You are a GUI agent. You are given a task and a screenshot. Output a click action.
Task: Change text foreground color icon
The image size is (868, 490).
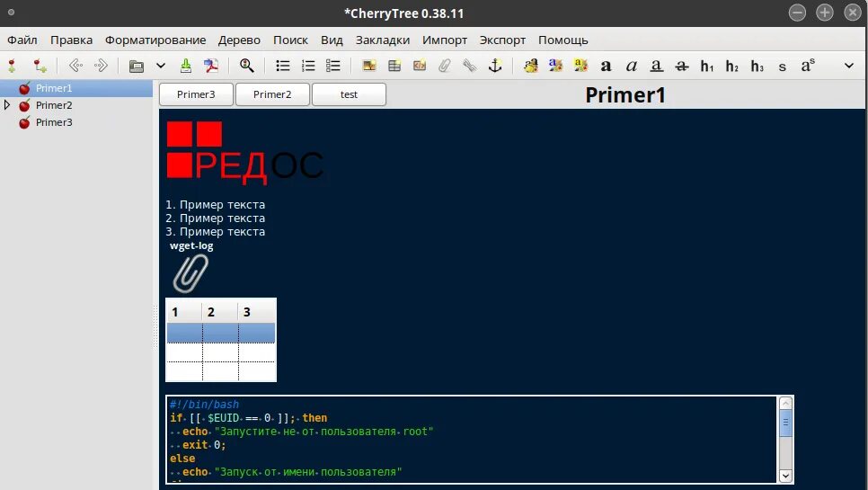(556, 66)
